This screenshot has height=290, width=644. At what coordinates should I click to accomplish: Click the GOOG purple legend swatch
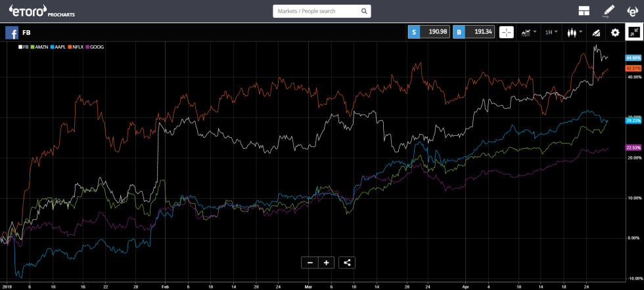click(92, 47)
